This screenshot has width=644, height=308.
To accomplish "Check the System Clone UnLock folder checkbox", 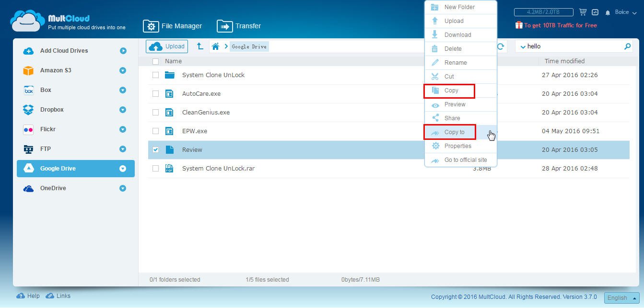I will pyautogui.click(x=155, y=75).
